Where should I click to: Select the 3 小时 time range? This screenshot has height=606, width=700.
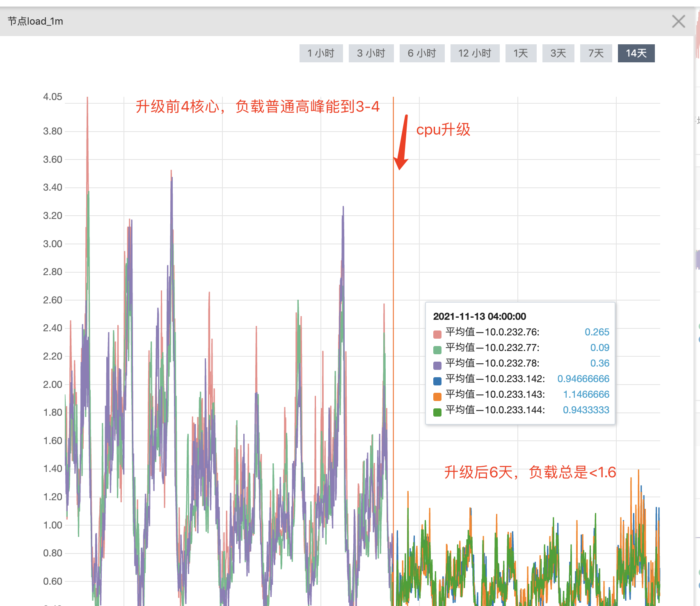click(371, 53)
